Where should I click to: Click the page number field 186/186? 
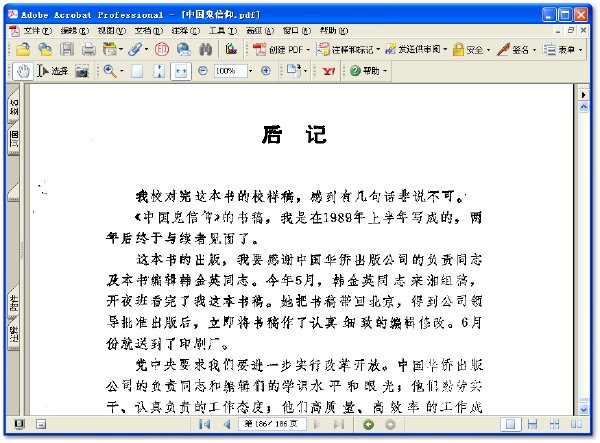click(x=271, y=424)
